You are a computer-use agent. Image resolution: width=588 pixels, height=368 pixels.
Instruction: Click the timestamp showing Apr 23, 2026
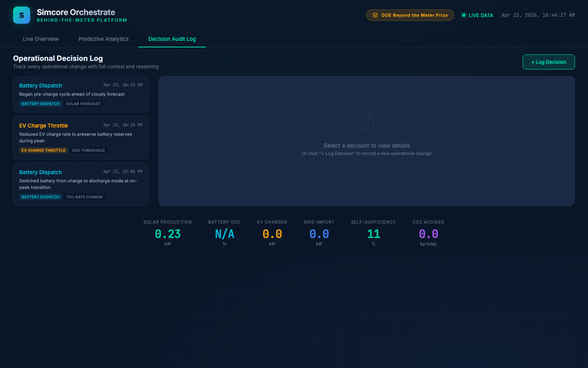[538, 15]
